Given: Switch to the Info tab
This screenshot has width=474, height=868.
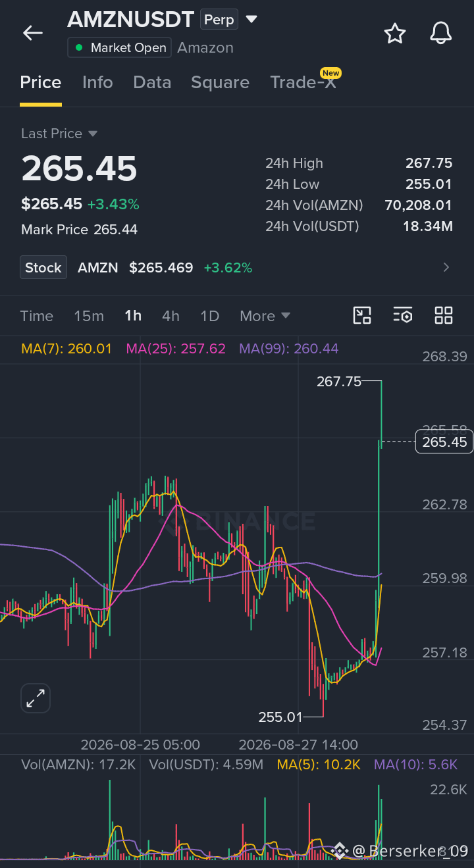Looking at the screenshot, I should tap(97, 82).
